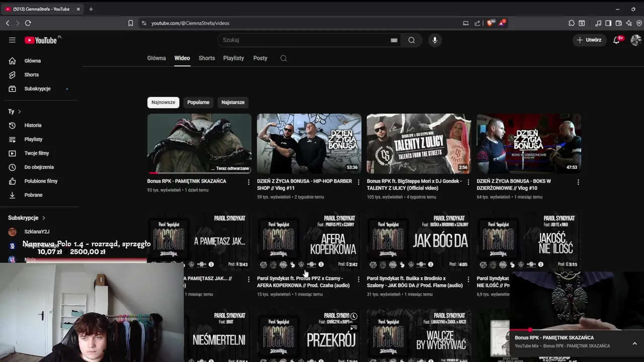Open Brave Rewards triangle icon
The image size is (644, 362).
(502, 23)
